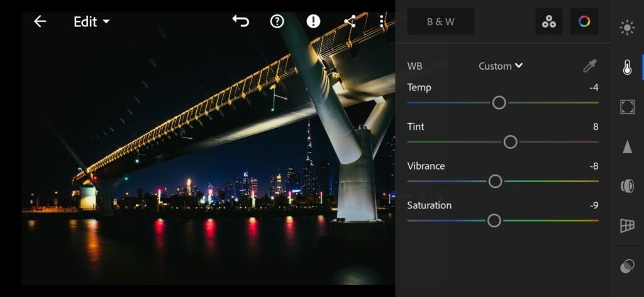Click the Tint label

[416, 127]
